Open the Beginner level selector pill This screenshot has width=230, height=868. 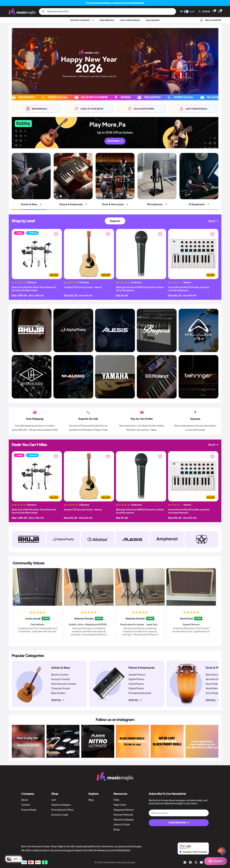(115, 221)
